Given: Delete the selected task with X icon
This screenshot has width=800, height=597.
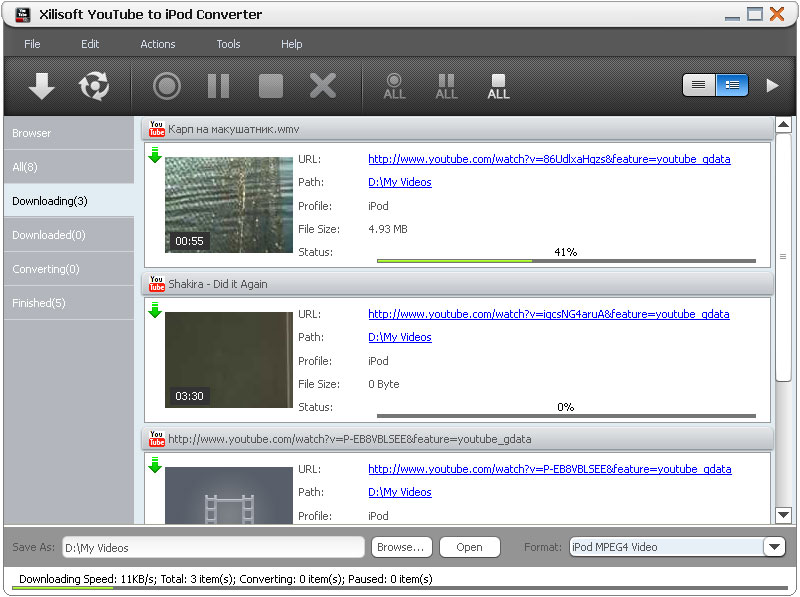Looking at the screenshot, I should [323, 87].
